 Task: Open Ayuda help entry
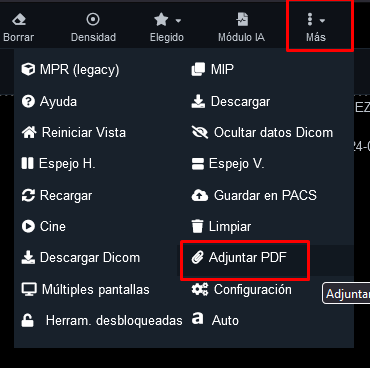[49, 101]
